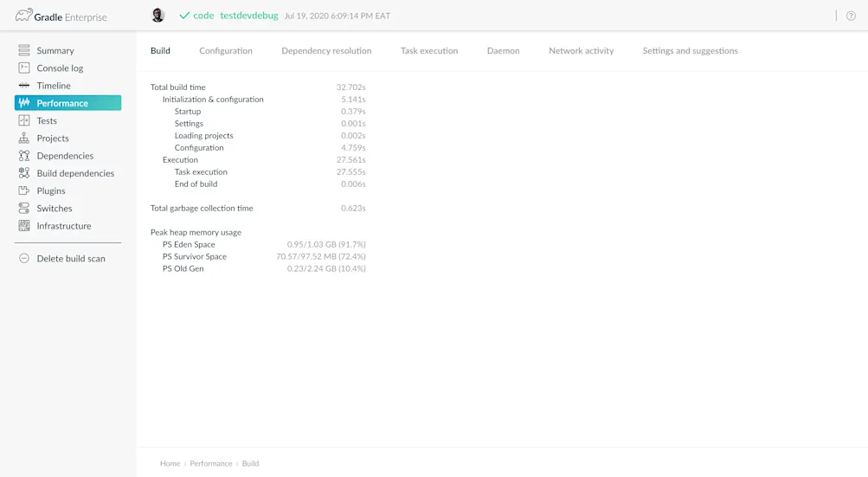Image resolution: width=868 pixels, height=477 pixels.
Task: Click the Timeline sidebar icon
Action: tap(24, 86)
